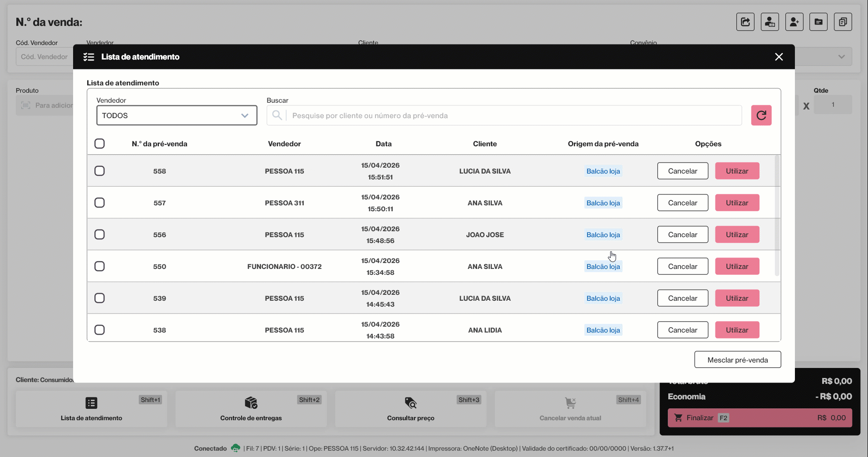Select checkbox for pré-venda 550
This screenshot has height=457, width=868.
tap(99, 266)
